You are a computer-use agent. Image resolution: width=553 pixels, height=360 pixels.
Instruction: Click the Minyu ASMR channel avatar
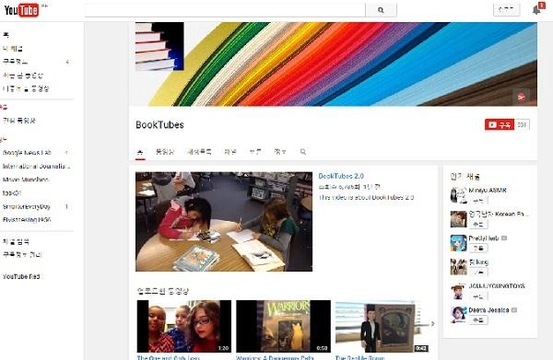pyautogui.click(x=458, y=195)
